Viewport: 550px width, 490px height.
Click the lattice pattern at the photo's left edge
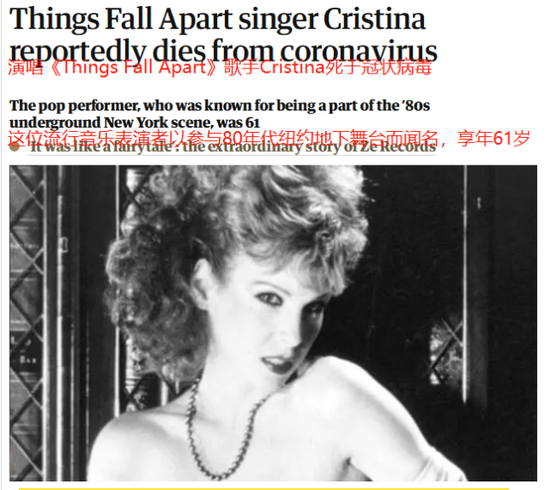[x=26, y=323]
